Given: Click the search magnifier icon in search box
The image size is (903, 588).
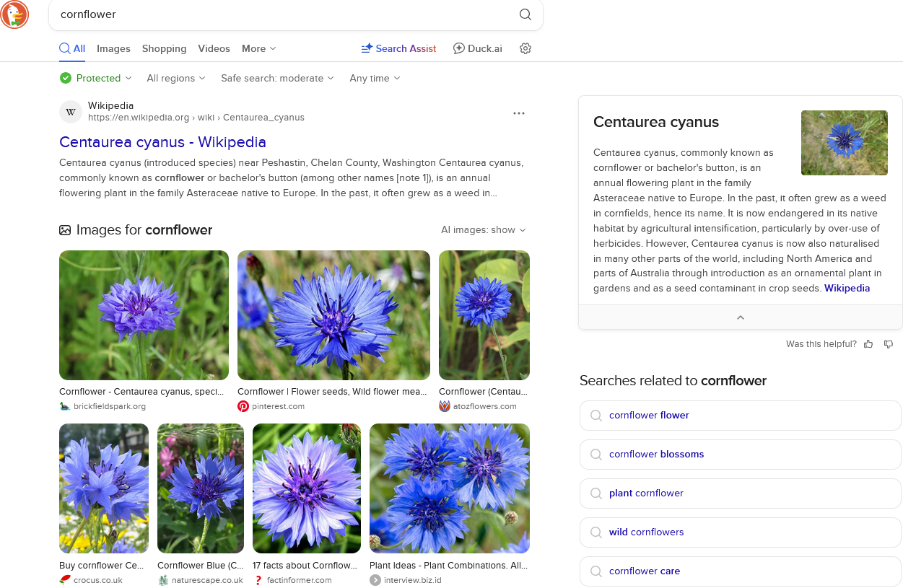Looking at the screenshot, I should pyautogui.click(x=525, y=14).
